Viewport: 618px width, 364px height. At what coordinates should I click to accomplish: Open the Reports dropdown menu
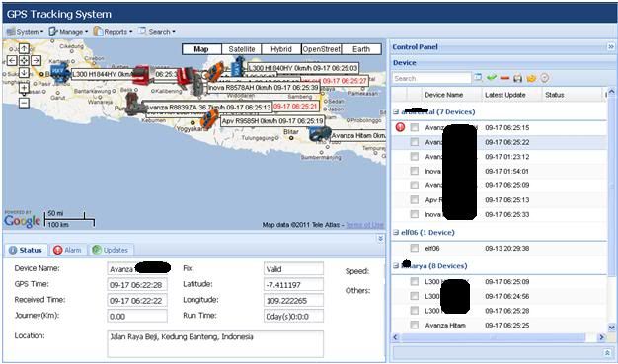[114, 32]
